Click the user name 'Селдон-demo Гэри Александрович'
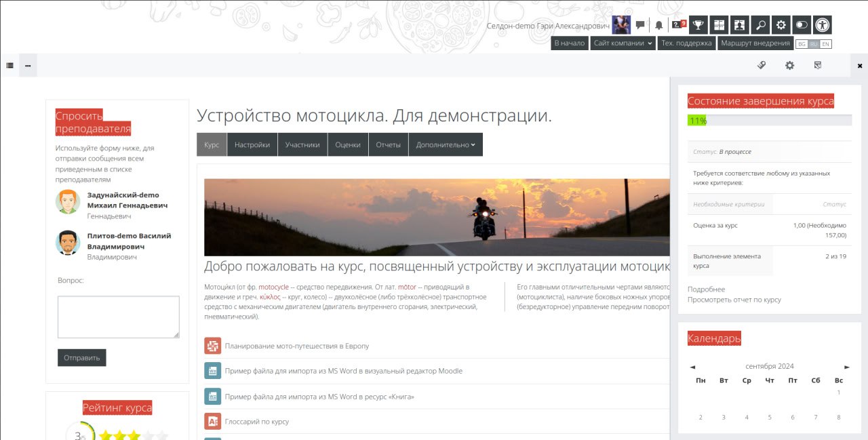The height and width of the screenshot is (440, 868). point(548,26)
